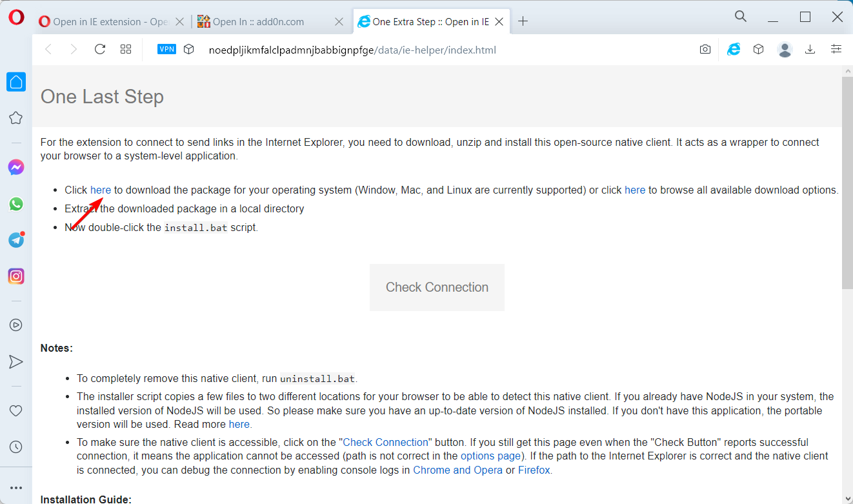
Task: Click the extension cube icon before URL
Action: click(x=188, y=49)
